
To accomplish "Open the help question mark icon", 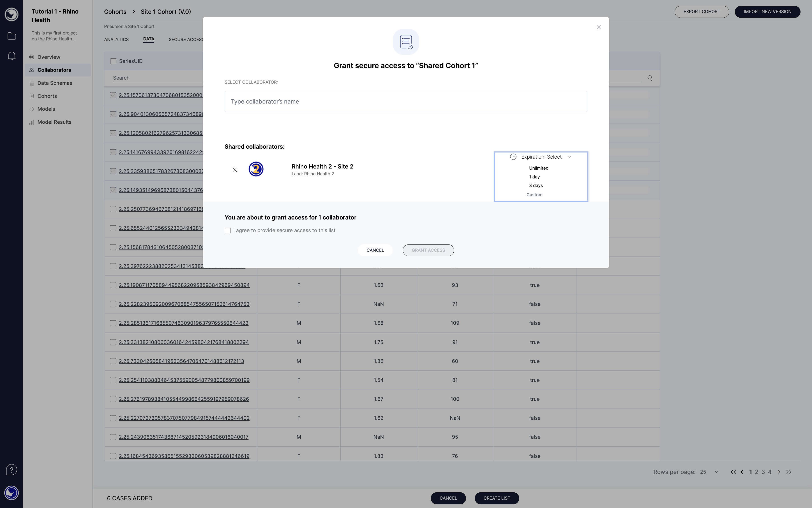I will click(x=12, y=469).
